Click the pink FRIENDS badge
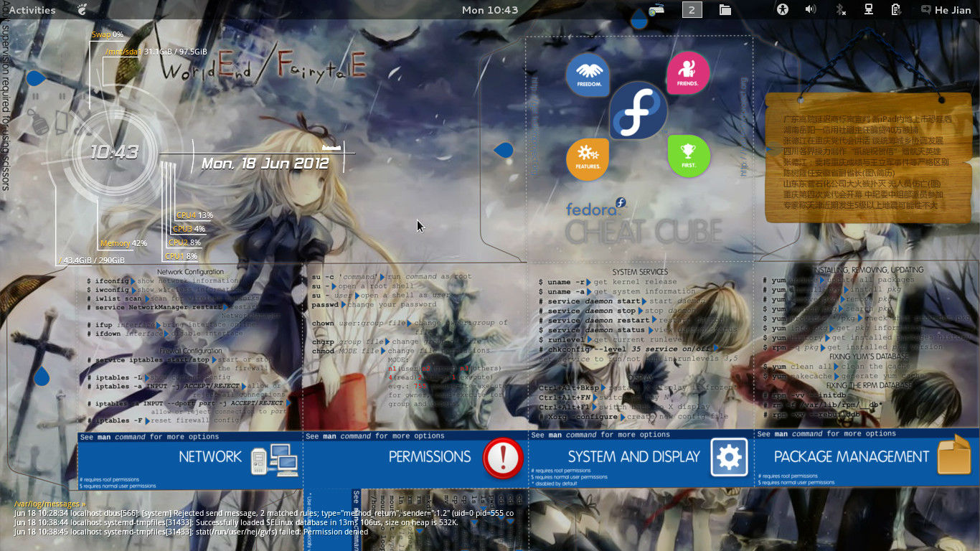980x551 pixels. click(688, 73)
